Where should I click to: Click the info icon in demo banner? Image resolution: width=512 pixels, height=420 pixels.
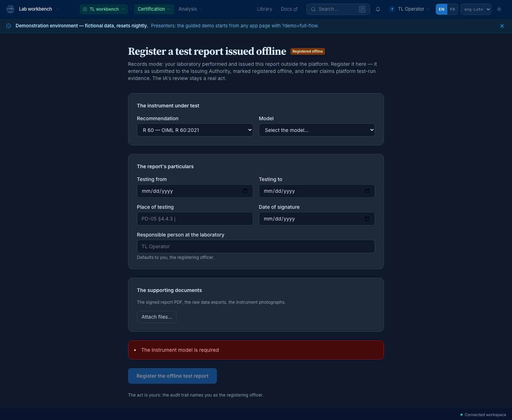coord(9,26)
